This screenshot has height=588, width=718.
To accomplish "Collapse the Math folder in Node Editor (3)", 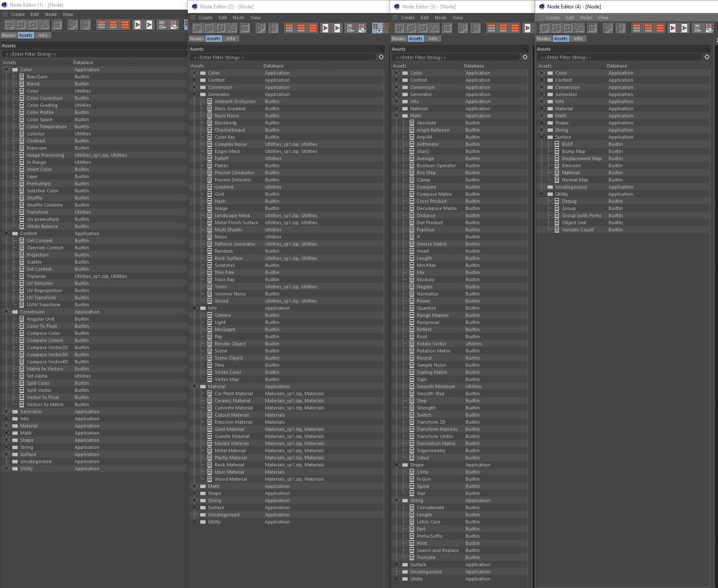I will (x=397, y=116).
